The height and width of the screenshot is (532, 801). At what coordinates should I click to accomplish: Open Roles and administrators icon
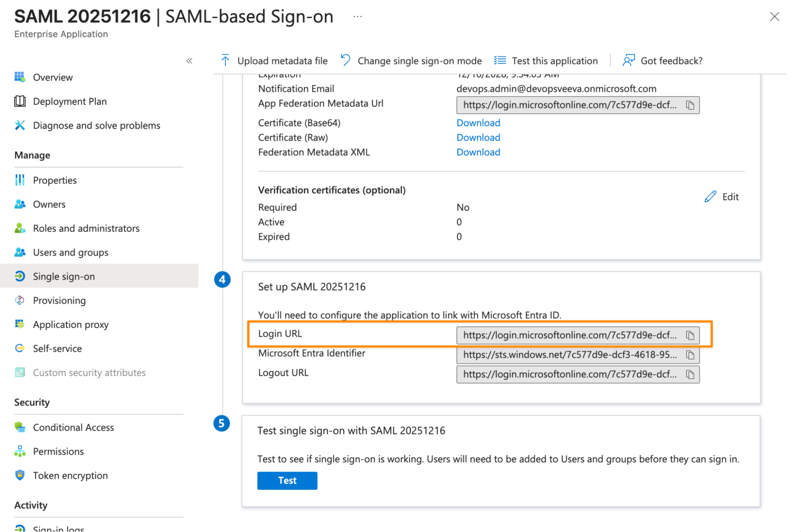tap(20, 228)
